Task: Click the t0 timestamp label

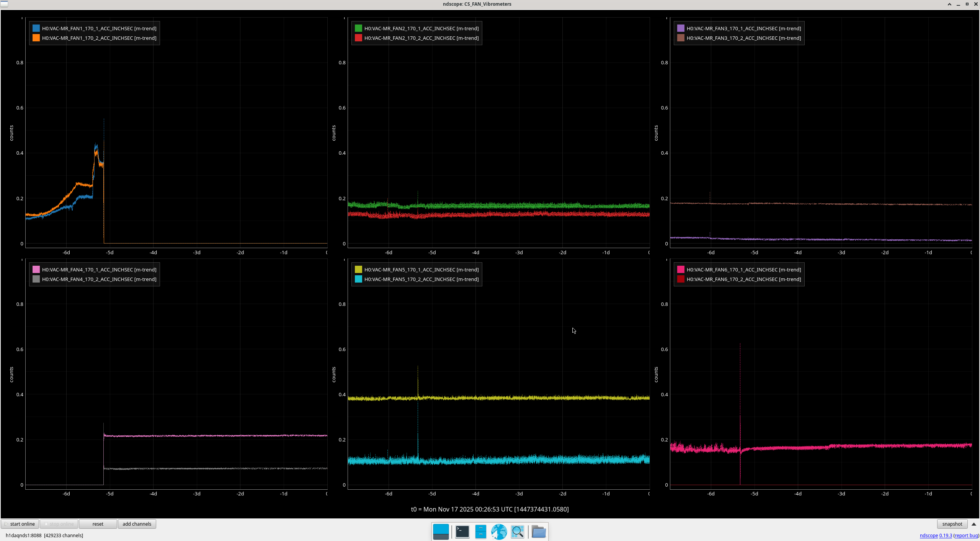Action: point(490,509)
